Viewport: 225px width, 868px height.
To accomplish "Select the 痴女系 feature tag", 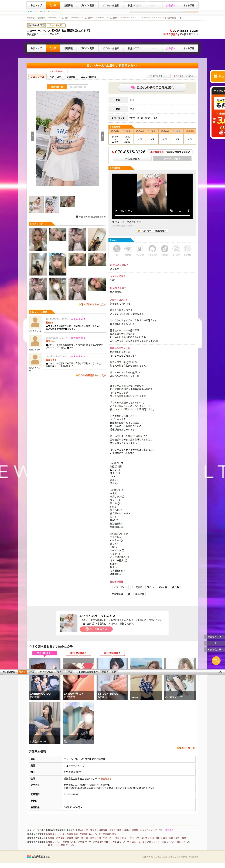I will click(x=175, y=587).
